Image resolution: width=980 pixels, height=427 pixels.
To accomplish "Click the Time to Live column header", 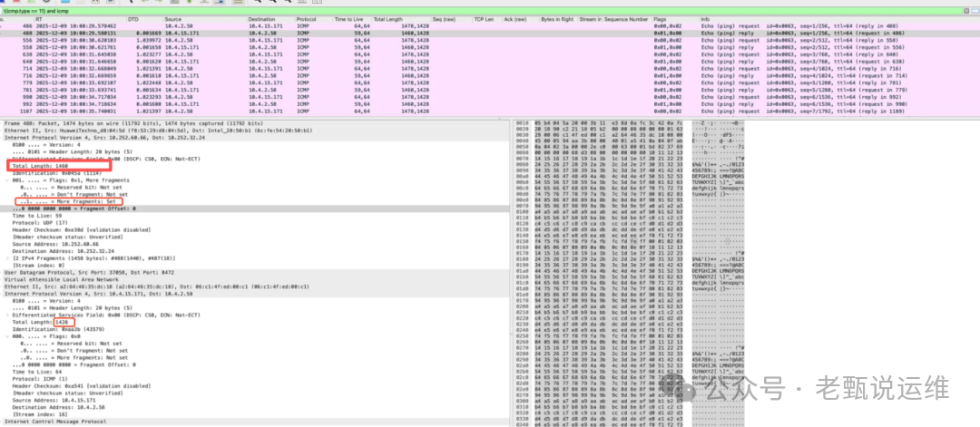I will click(352, 19).
